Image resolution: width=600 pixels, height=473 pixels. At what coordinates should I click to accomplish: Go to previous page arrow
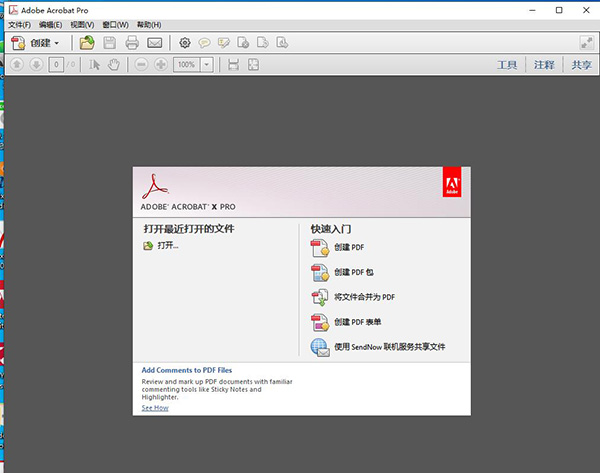tap(17, 65)
